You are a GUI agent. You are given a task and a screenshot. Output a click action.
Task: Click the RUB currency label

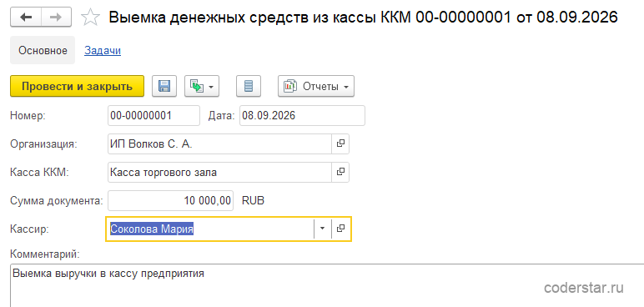(253, 201)
